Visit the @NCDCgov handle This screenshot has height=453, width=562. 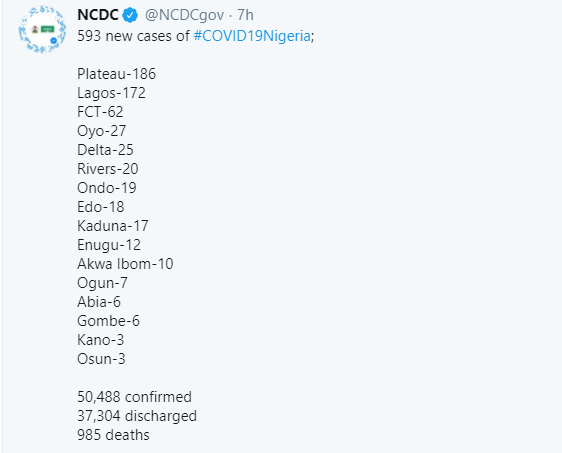[x=184, y=15]
